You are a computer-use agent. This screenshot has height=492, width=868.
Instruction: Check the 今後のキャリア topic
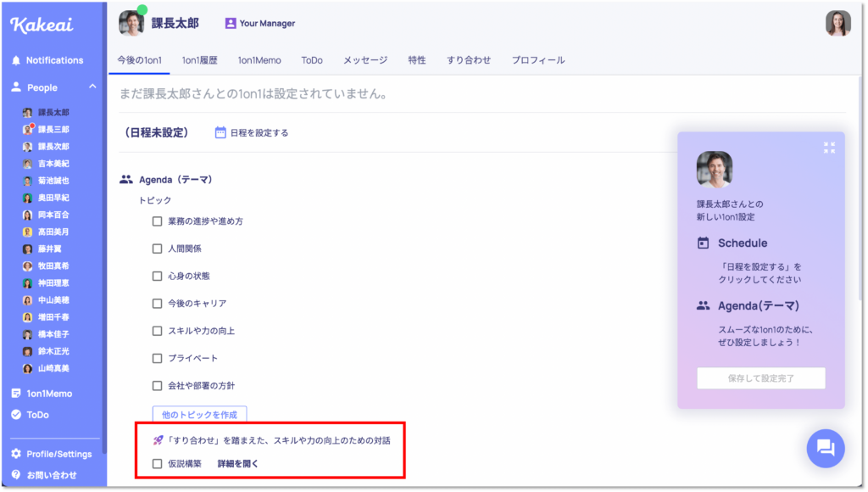pos(157,304)
